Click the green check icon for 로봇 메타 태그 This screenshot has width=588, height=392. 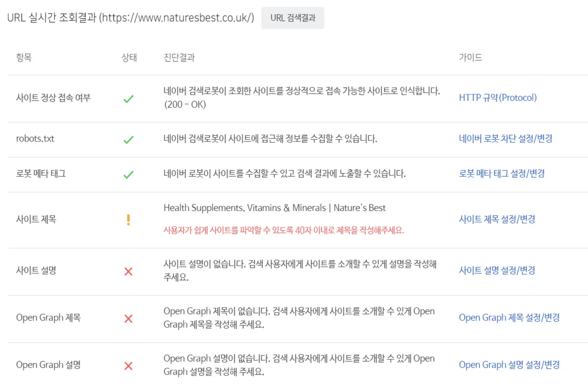(x=129, y=173)
